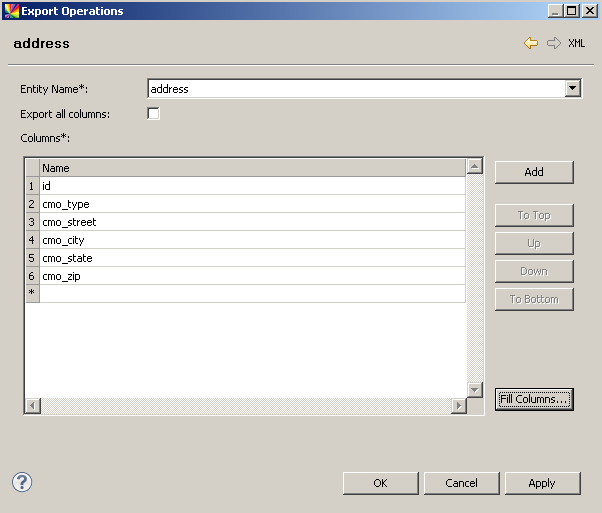Expand the Entity Name dropdown arrow
The width and height of the screenshot is (602, 513).
[x=572, y=89]
